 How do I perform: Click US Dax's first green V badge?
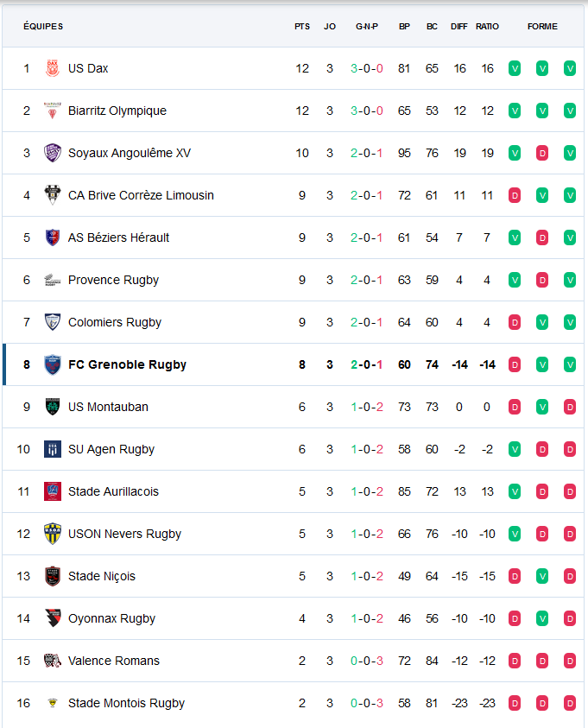[x=515, y=68]
